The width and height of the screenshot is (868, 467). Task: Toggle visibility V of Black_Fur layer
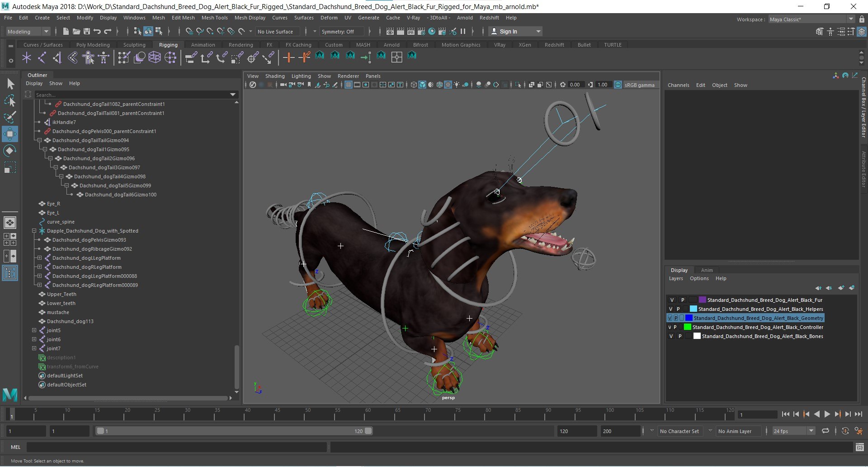[672, 300]
